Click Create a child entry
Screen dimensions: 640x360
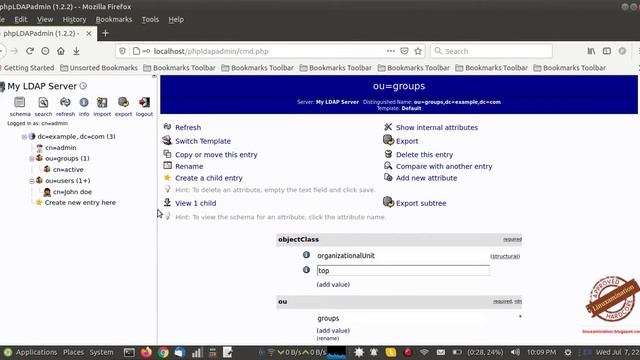coord(209,178)
